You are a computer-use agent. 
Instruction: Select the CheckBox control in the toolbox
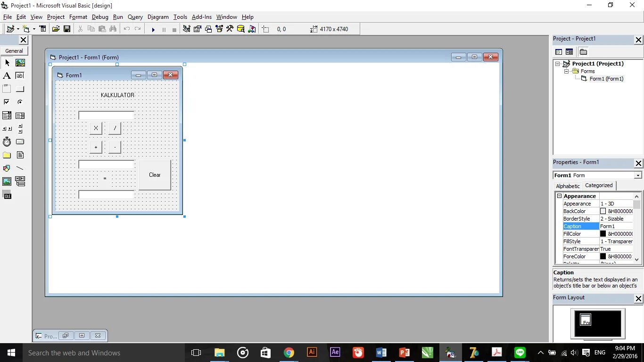pos(7,102)
